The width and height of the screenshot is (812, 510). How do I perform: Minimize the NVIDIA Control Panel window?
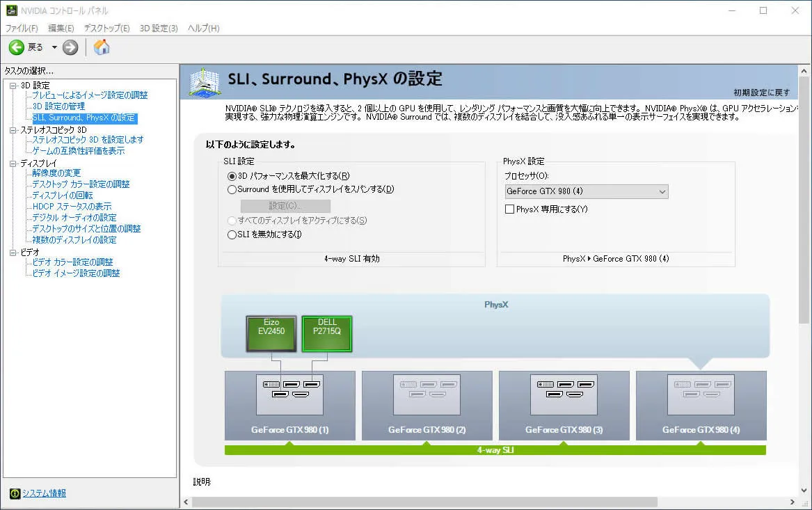point(732,10)
